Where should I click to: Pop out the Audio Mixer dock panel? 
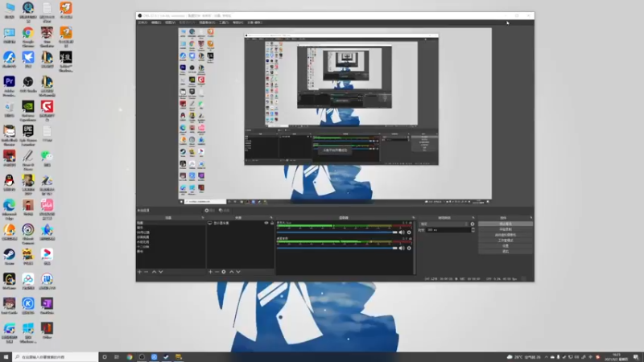tap(413, 217)
